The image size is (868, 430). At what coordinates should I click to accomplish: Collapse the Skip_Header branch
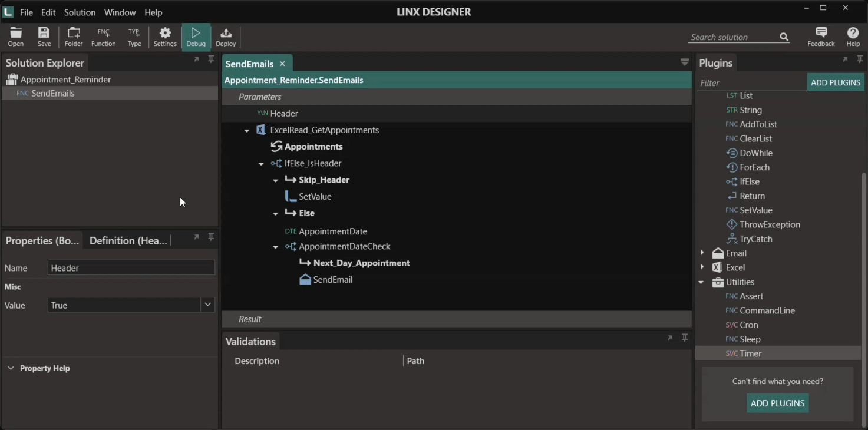coord(275,180)
